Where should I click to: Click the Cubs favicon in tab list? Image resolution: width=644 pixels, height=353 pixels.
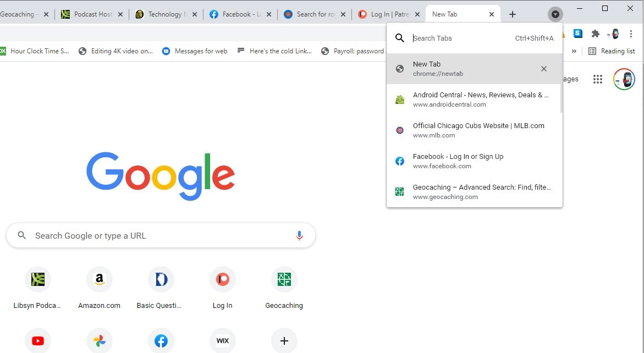400,130
